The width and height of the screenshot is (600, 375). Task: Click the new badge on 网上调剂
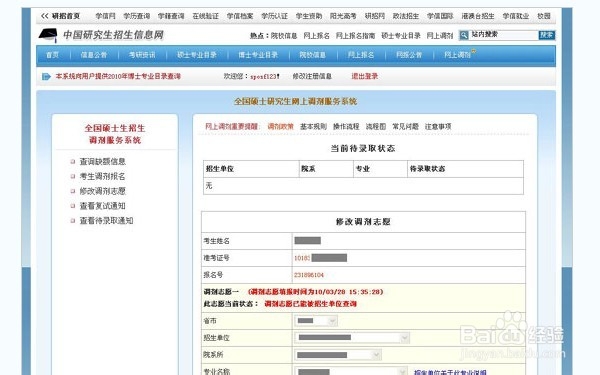tap(473, 51)
